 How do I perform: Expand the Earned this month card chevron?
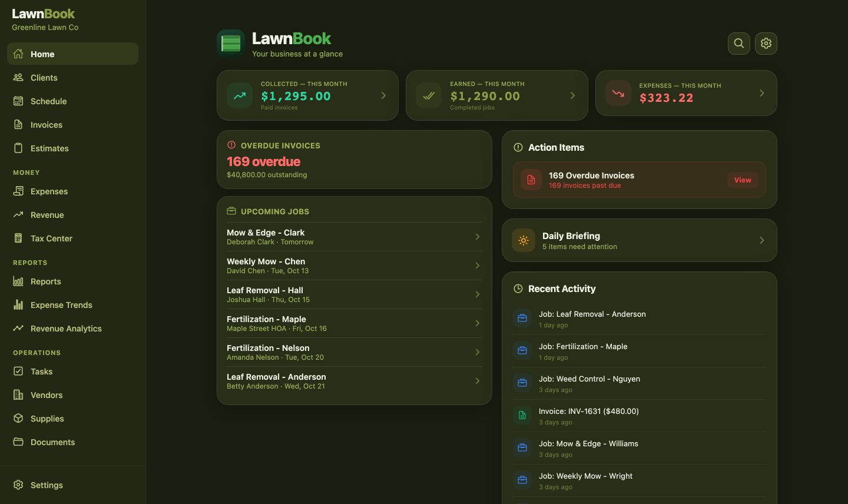pos(572,95)
